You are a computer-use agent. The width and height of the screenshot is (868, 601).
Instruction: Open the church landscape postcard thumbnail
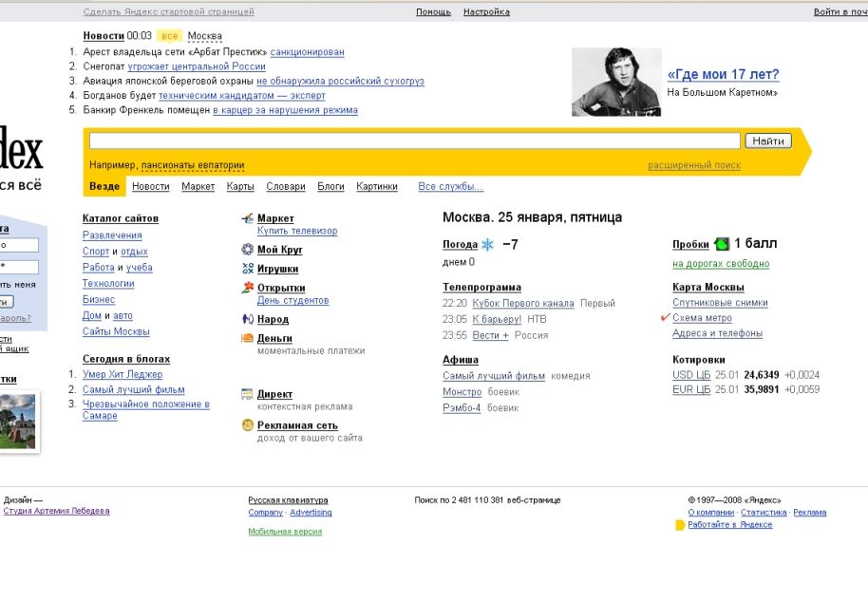17,422
